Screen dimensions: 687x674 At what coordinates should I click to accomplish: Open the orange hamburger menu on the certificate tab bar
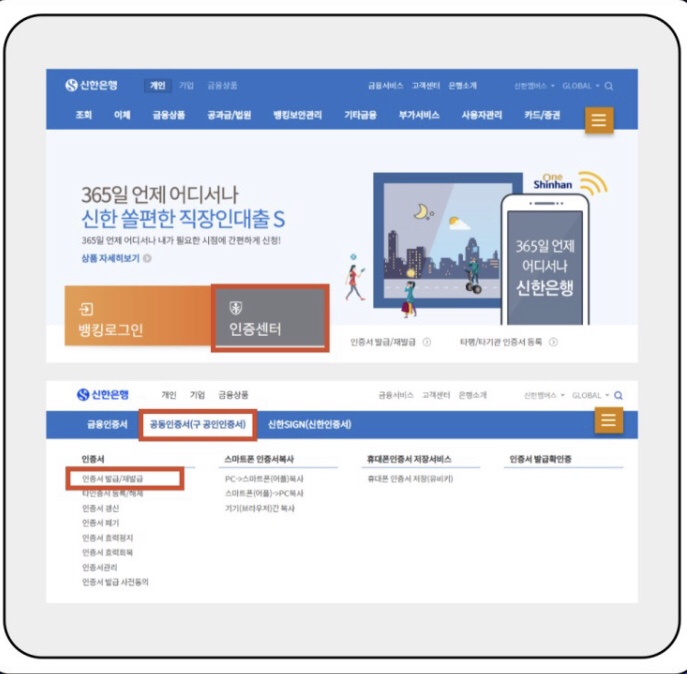point(608,420)
